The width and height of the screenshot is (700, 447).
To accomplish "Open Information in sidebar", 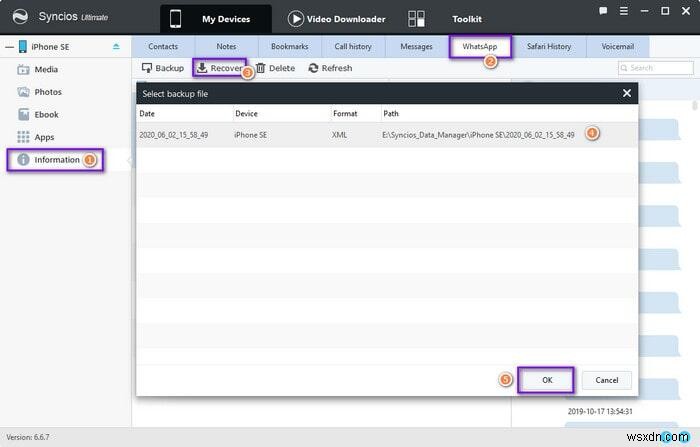I will pos(56,160).
